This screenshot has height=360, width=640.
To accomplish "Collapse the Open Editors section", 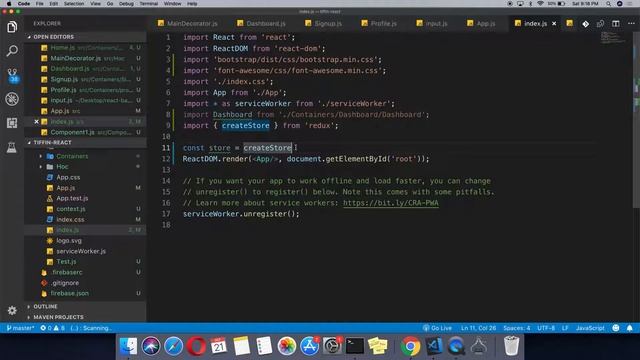I will [85, 37].
